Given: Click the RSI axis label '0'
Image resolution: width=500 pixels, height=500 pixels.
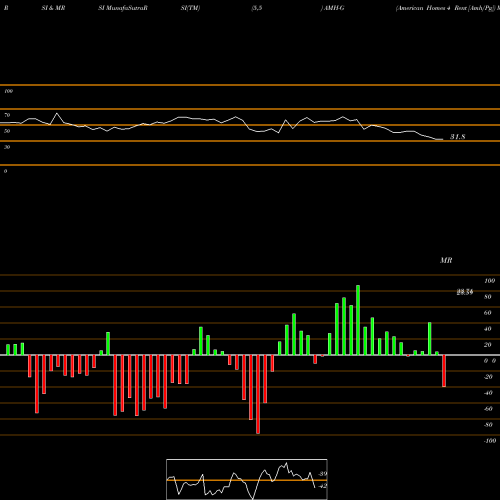Looking at the screenshot, I should pos(5,171).
